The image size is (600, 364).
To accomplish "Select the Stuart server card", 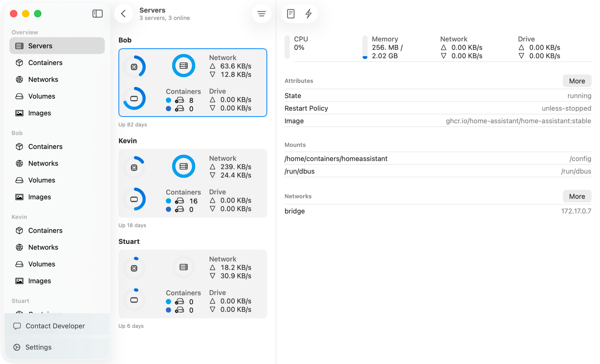I will click(193, 284).
